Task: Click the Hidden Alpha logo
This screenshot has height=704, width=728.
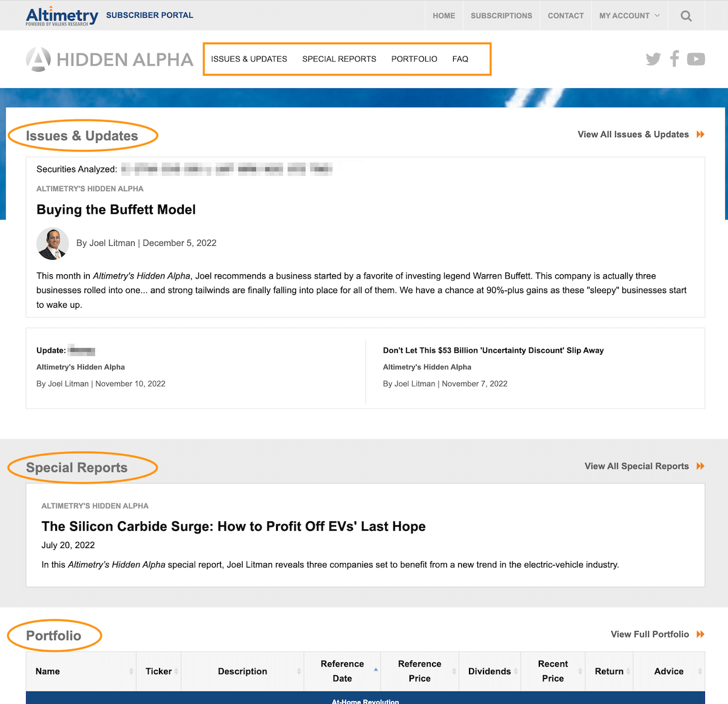Action: point(110,59)
